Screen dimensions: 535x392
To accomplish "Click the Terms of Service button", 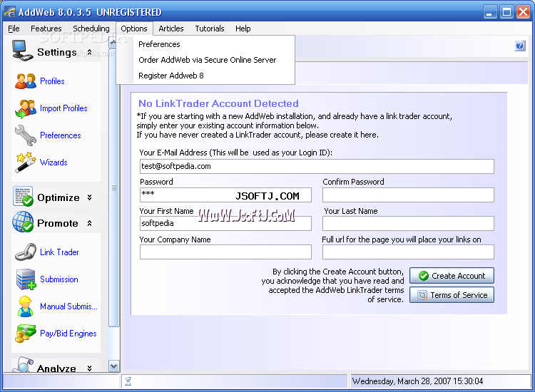I will pyautogui.click(x=452, y=295).
